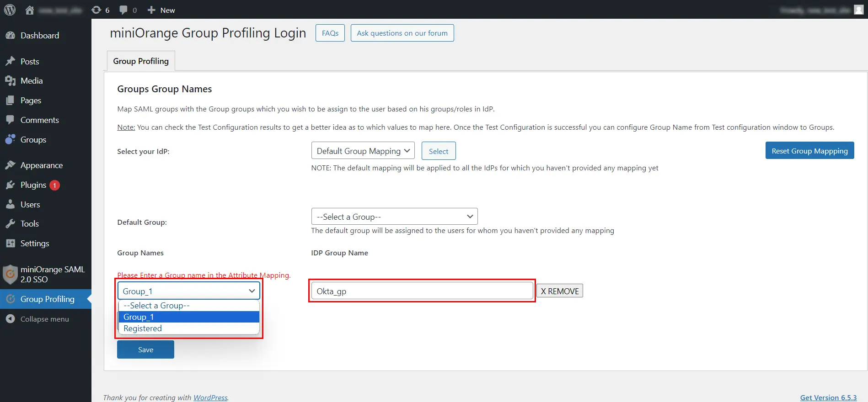Click Ask questions on our forum
Viewport: 868px width, 402px height.
tap(402, 33)
